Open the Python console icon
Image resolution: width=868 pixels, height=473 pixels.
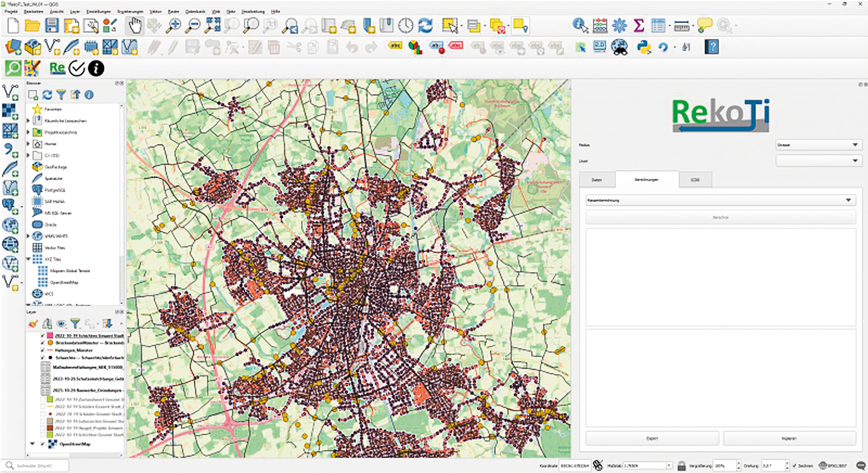[x=644, y=47]
